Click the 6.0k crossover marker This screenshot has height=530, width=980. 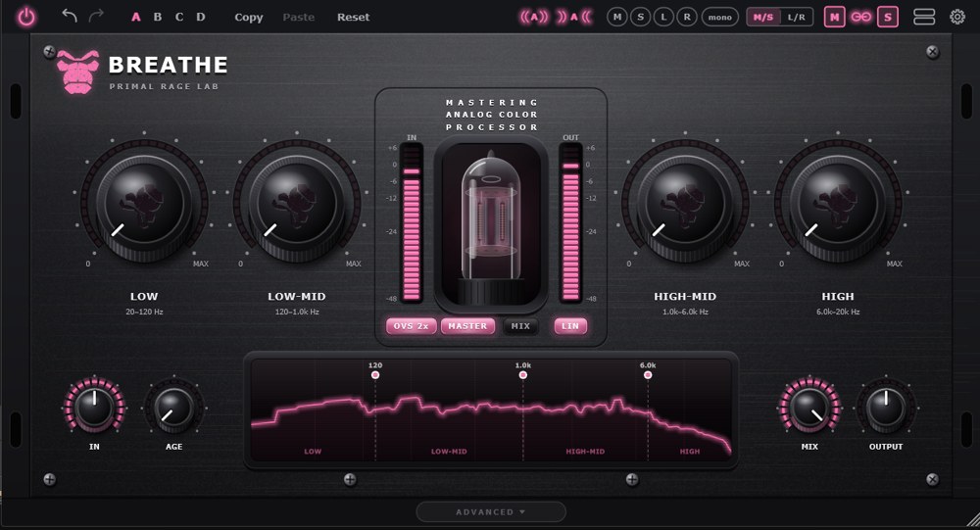[x=648, y=374]
